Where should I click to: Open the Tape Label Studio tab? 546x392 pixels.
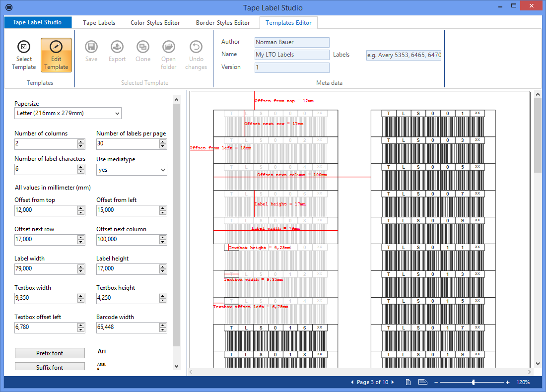tap(38, 22)
